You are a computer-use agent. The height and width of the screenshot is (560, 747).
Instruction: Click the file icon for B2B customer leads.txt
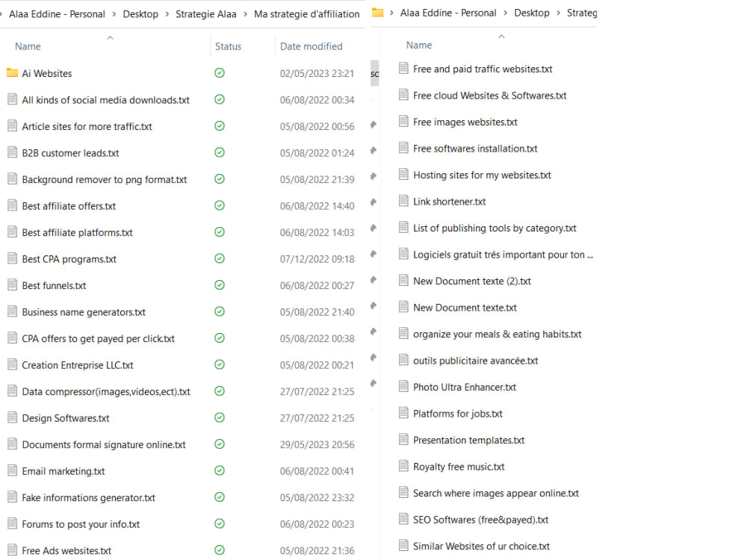click(x=12, y=152)
